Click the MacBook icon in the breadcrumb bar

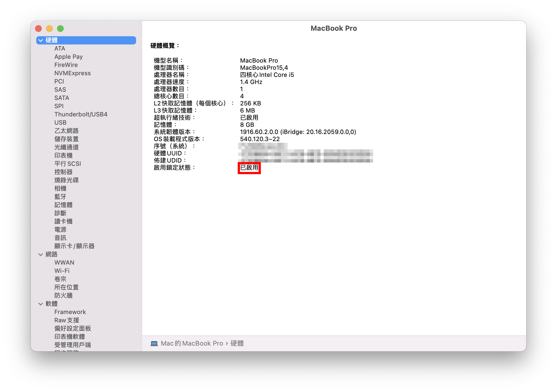point(154,343)
